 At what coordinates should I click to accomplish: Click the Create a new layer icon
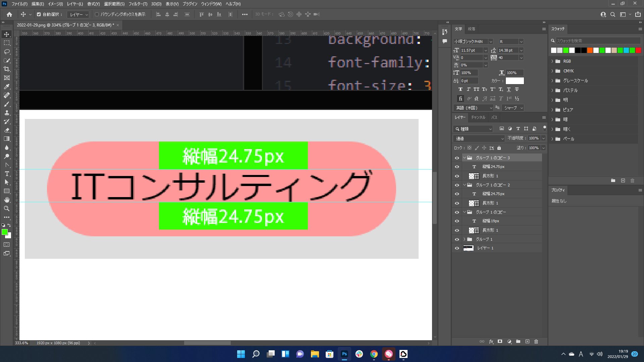click(527, 342)
